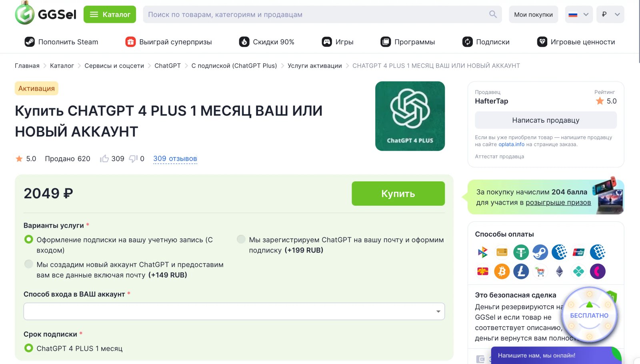Go to С подпиской (ChatGPT Plus) breadcrumb

(x=234, y=66)
